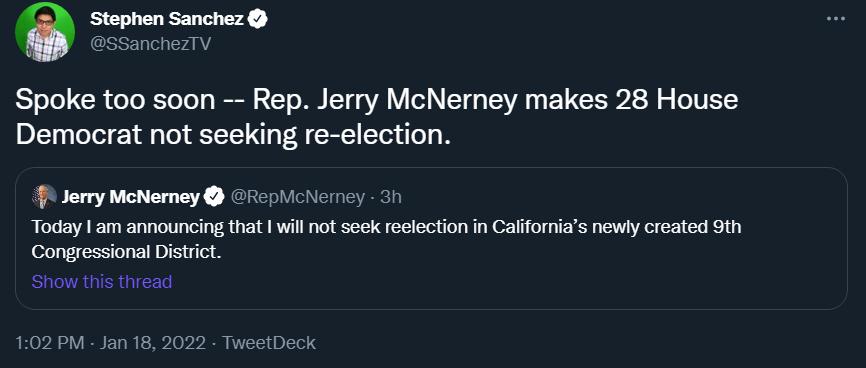
Task: Click the Jan 18, 2022 date
Action: (x=153, y=343)
